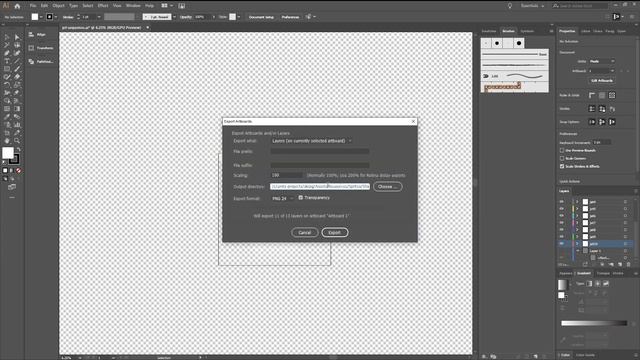Select the Type tool
Viewport: 640px width, 360px height.
coord(7,61)
